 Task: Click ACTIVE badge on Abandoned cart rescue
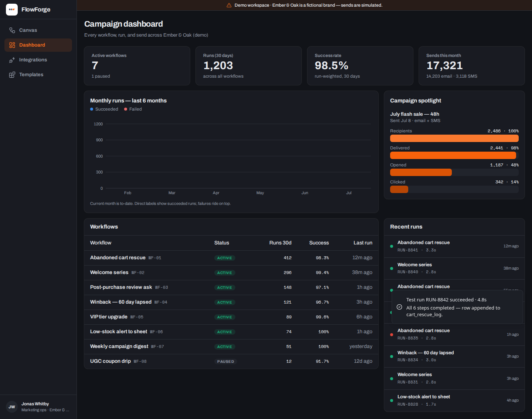click(225, 258)
